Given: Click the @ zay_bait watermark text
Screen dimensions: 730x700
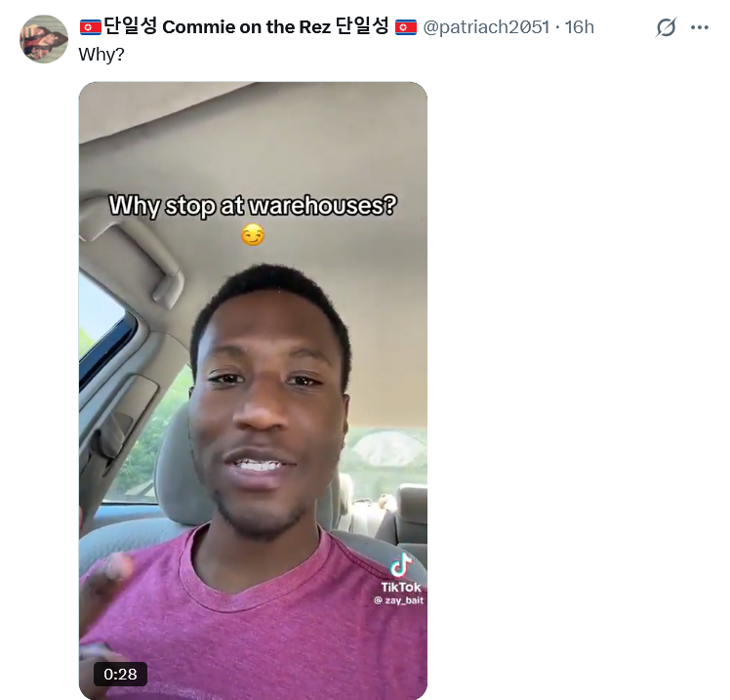Looking at the screenshot, I should click(x=399, y=600).
